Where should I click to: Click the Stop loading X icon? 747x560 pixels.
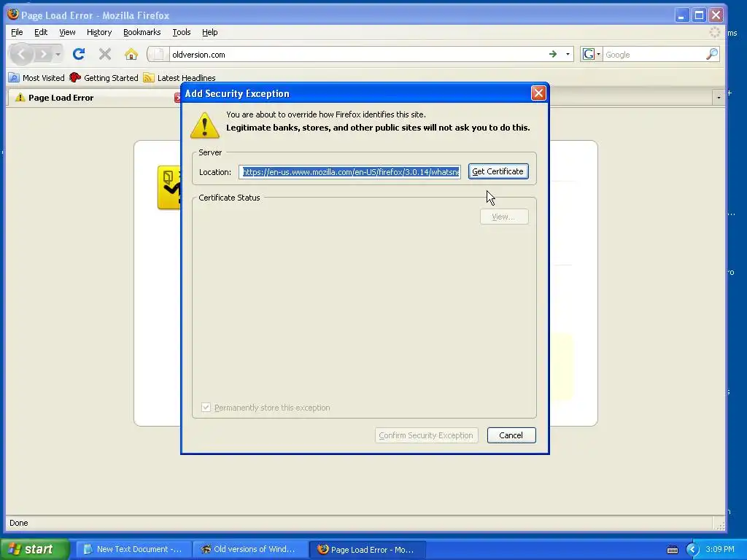pyautogui.click(x=105, y=54)
